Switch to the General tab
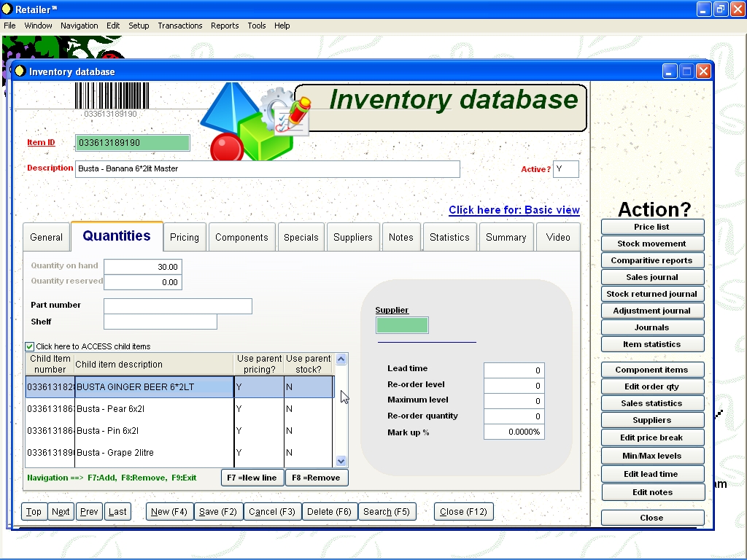The width and height of the screenshot is (747, 560). tap(46, 237)
